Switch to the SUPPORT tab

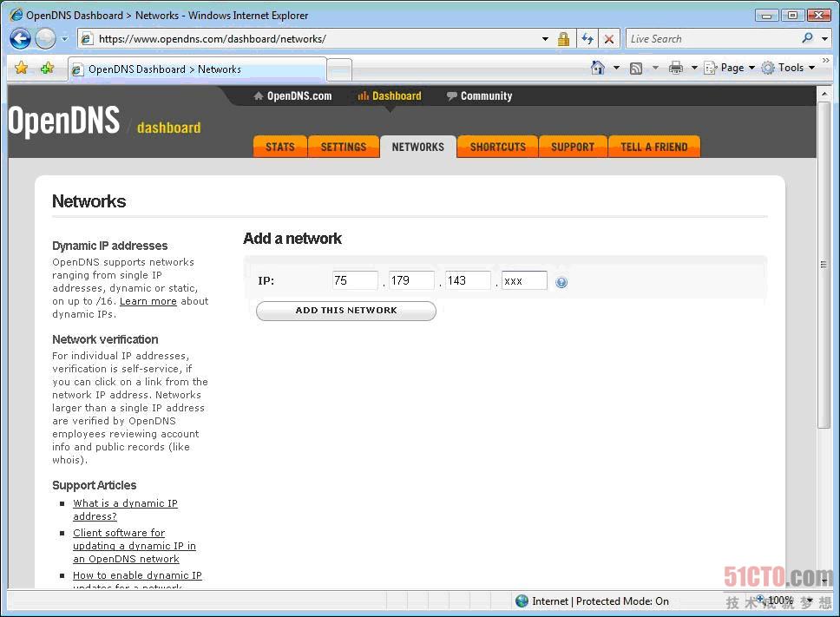(x=573, y=147)
